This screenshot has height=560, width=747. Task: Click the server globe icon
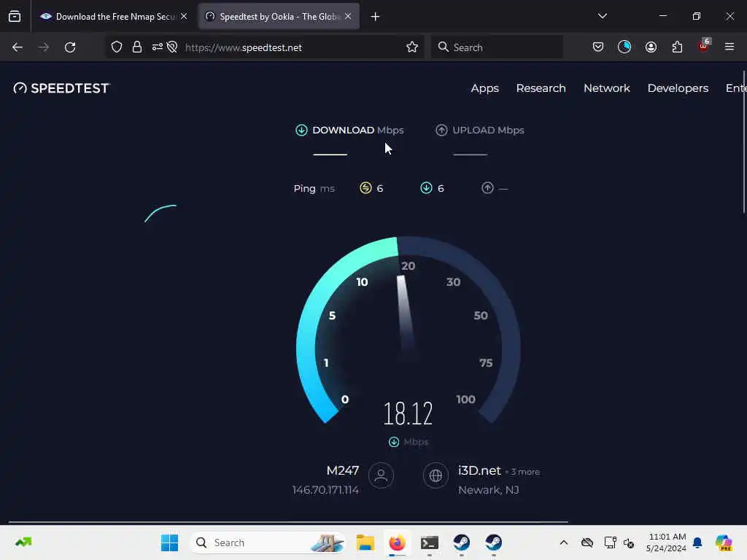coord(436,475)
